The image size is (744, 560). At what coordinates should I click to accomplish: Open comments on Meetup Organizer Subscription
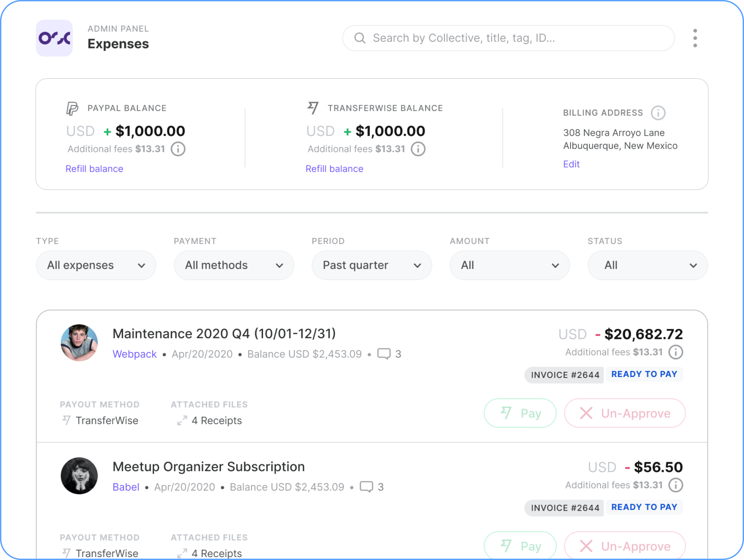pos(367,486)
